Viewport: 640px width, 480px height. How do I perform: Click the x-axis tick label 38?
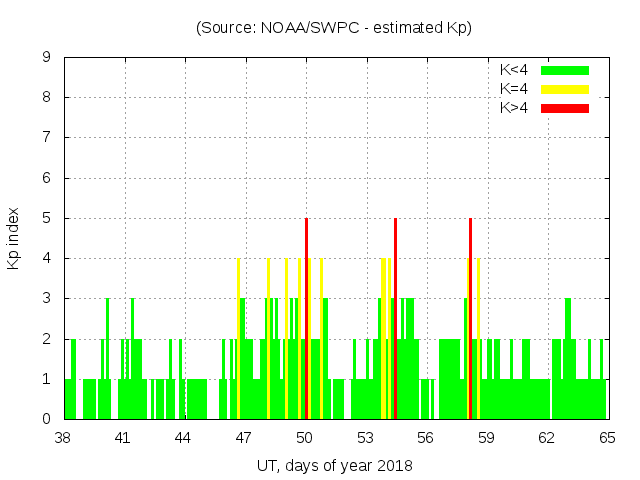(63, 438)
